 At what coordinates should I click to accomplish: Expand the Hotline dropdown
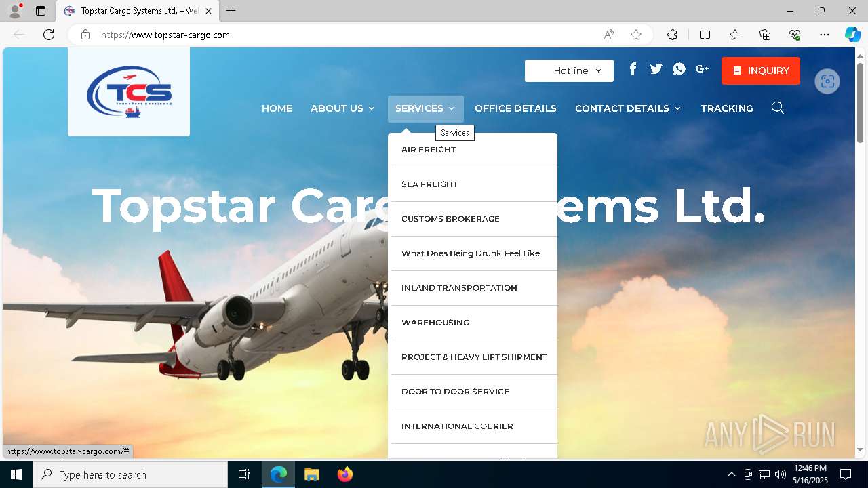[x=569, y=70]
